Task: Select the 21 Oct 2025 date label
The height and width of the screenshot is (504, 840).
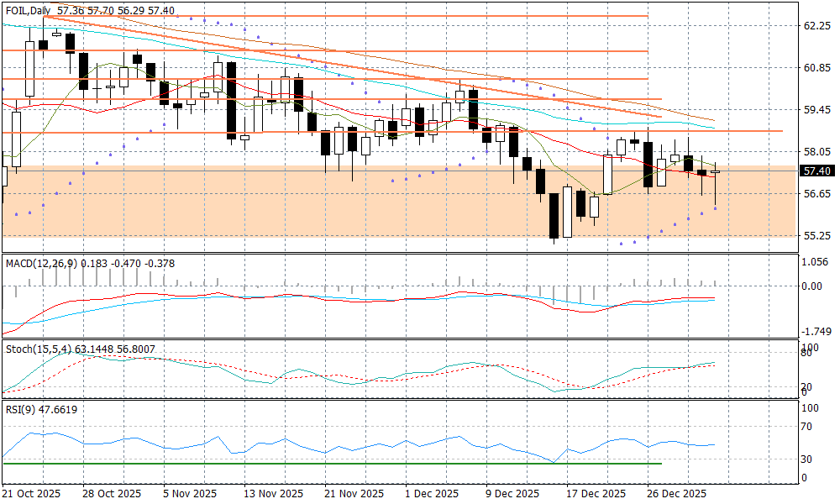Action: point(32,493)
